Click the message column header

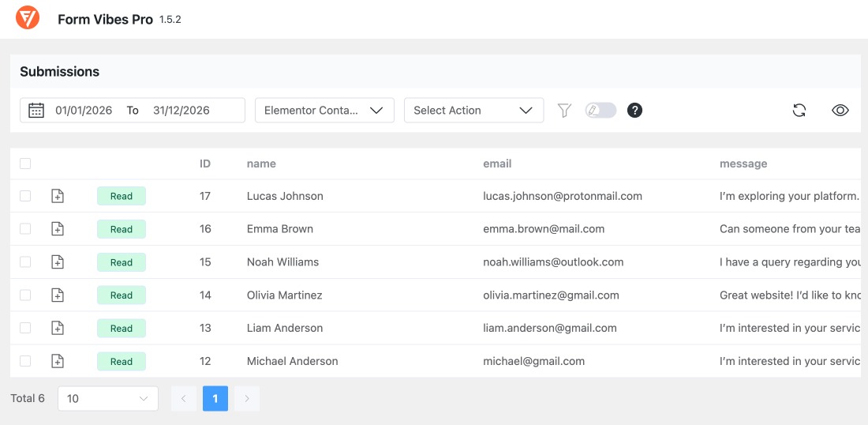[743, 164]
